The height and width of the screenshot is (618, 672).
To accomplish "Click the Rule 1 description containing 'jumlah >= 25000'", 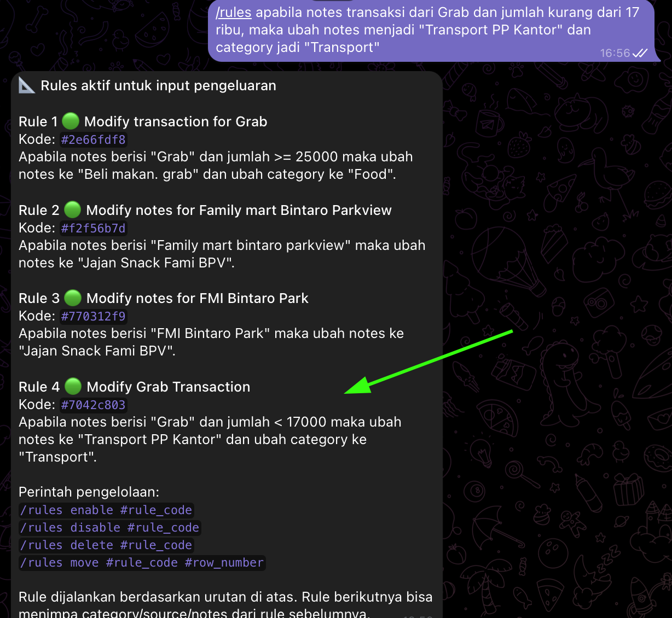I will click(x=216, y=166).
